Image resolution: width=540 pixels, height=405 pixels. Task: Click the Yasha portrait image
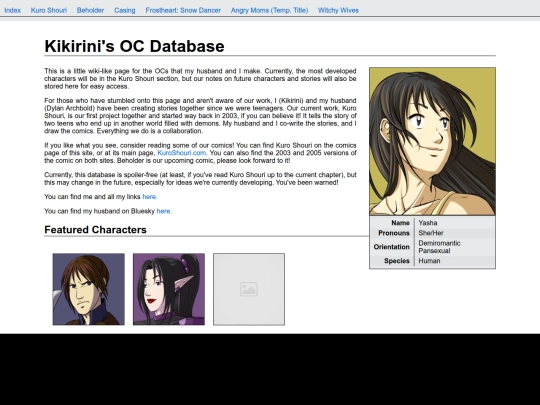pyautogui.click(x=433, y=142)
